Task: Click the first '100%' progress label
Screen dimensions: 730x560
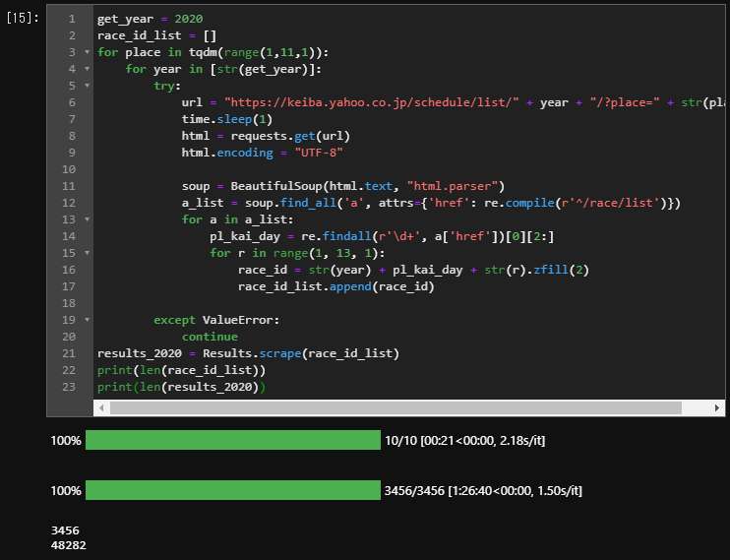Action: 66,440
